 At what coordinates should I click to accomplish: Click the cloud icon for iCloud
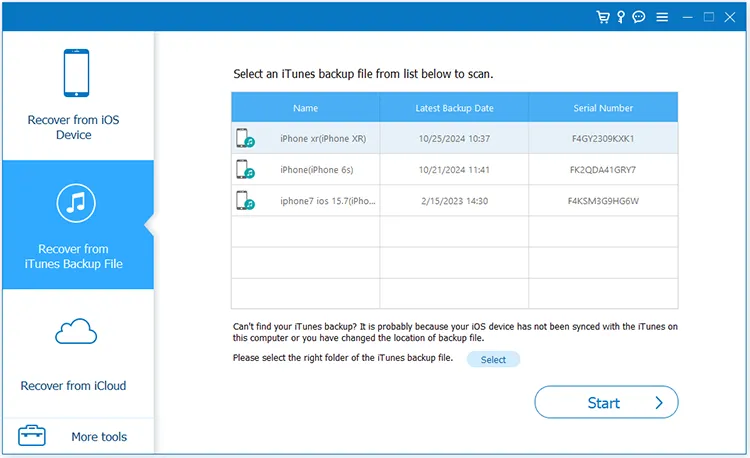tap(76, 333)
